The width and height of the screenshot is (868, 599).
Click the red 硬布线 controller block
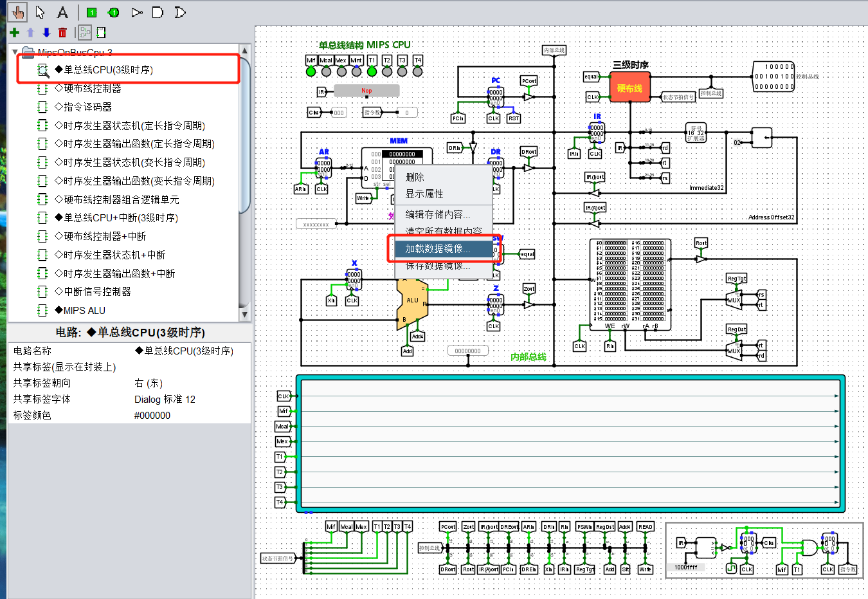coord(629,88)
